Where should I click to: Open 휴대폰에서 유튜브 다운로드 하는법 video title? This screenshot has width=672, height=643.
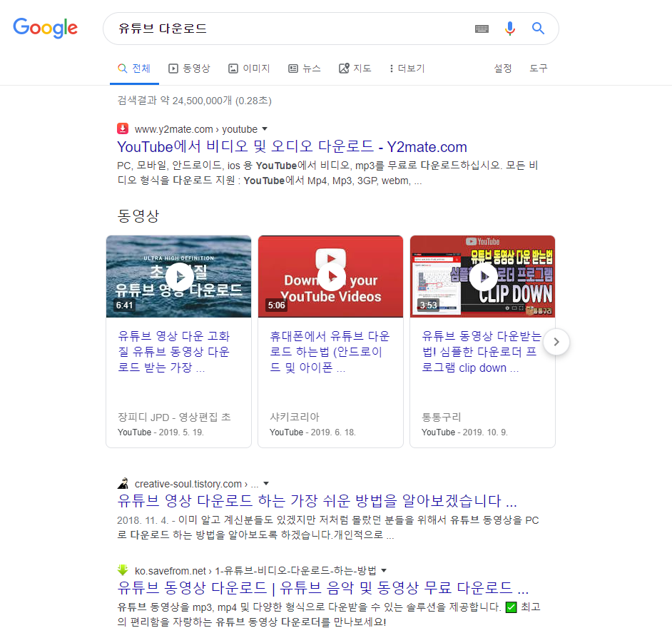coord(330,352)
